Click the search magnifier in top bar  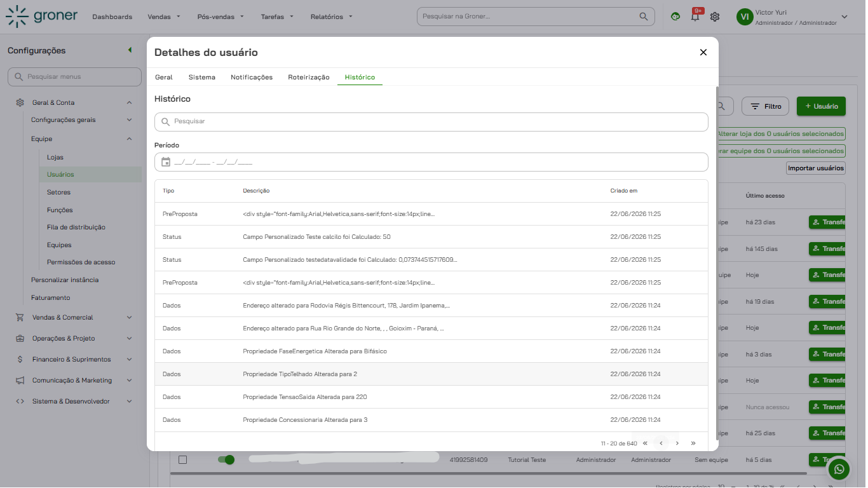coord(644,17)
